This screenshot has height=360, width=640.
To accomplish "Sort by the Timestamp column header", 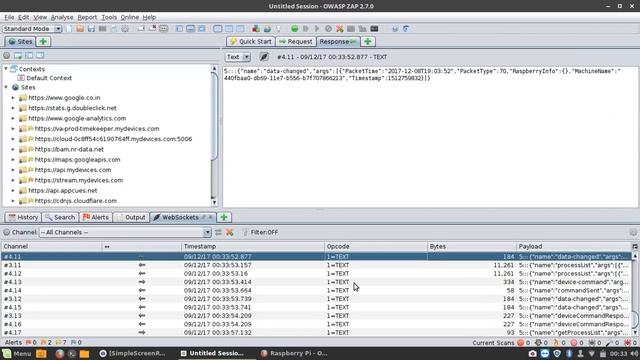I will point(253,247).
